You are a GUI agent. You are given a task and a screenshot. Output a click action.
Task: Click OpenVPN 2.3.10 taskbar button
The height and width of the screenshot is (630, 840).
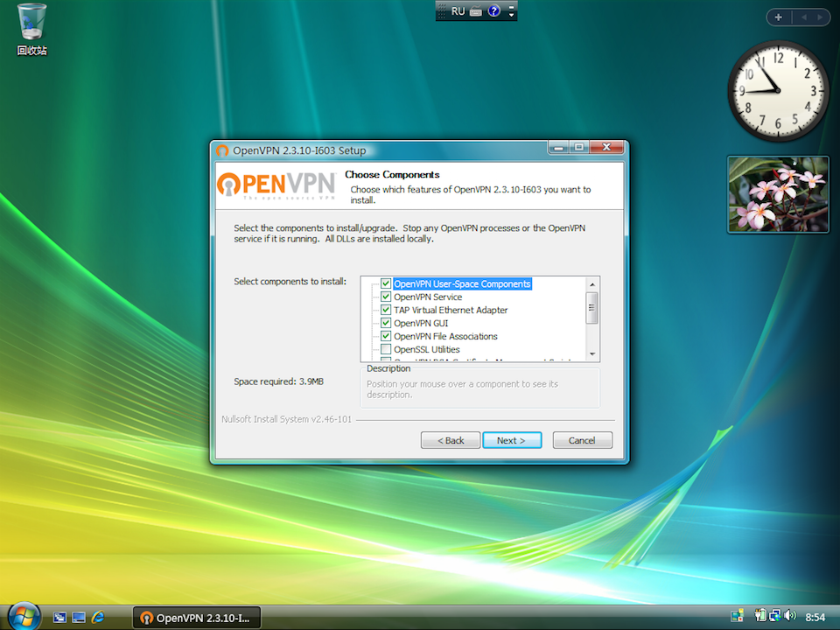click(x=197, y=618)
